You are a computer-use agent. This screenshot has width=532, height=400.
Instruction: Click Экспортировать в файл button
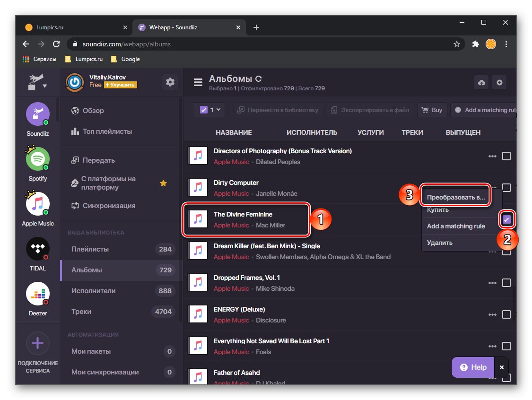[370, 110]
